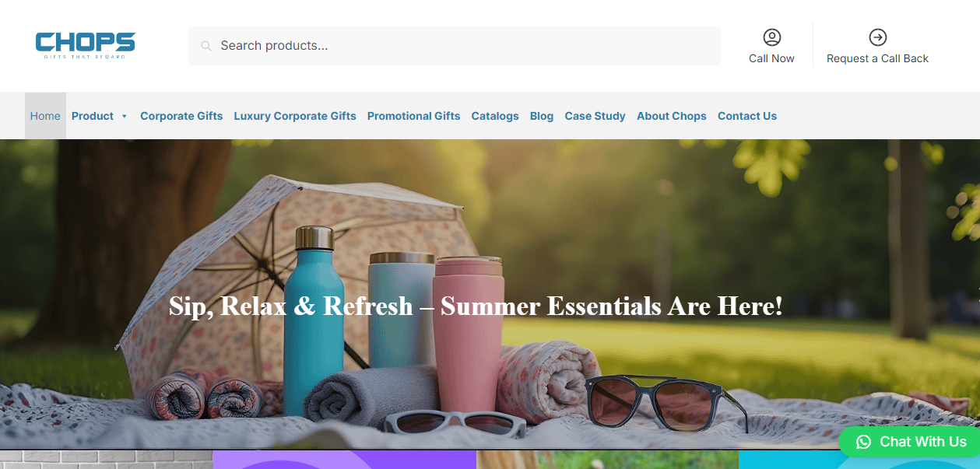Click the Chat With Us button
This screenshot has height=469, width=980.
pyautogui.click(x=909, y=442)
